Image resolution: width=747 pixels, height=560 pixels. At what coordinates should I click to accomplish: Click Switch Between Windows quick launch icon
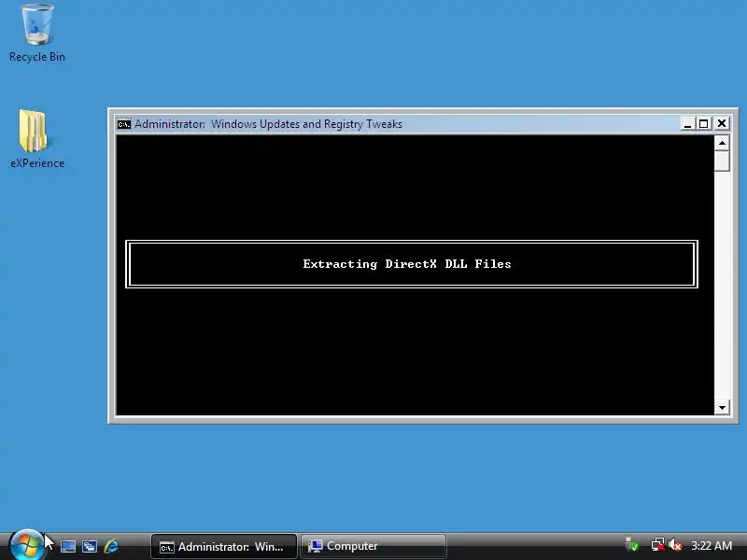pyautogui.click(x=90, y=546)
